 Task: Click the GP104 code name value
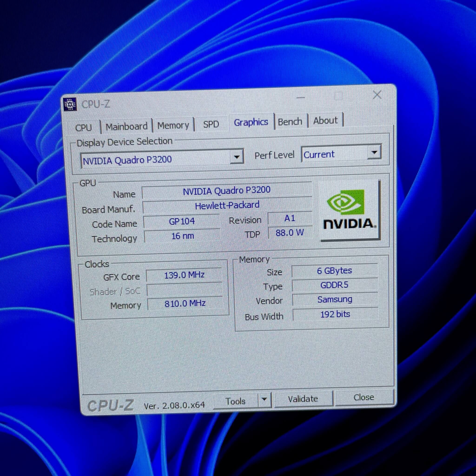click(x=182, y=221)
